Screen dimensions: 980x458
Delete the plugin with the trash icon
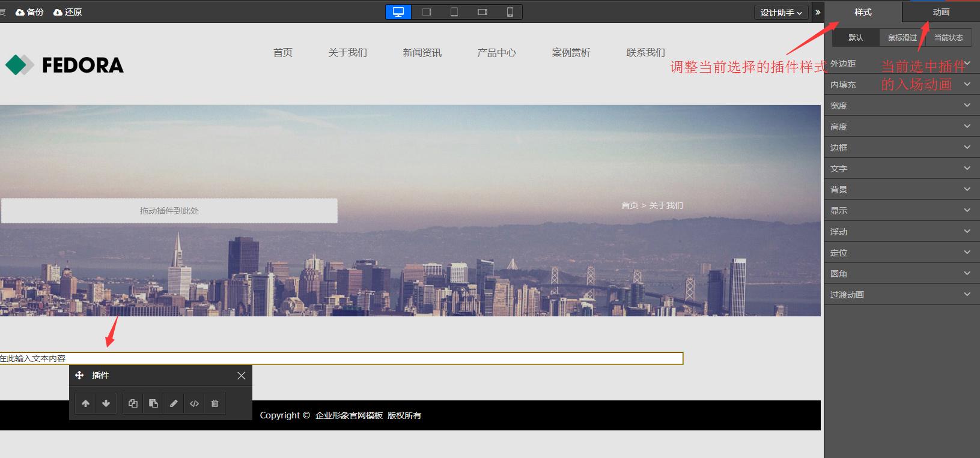(215, 403)
